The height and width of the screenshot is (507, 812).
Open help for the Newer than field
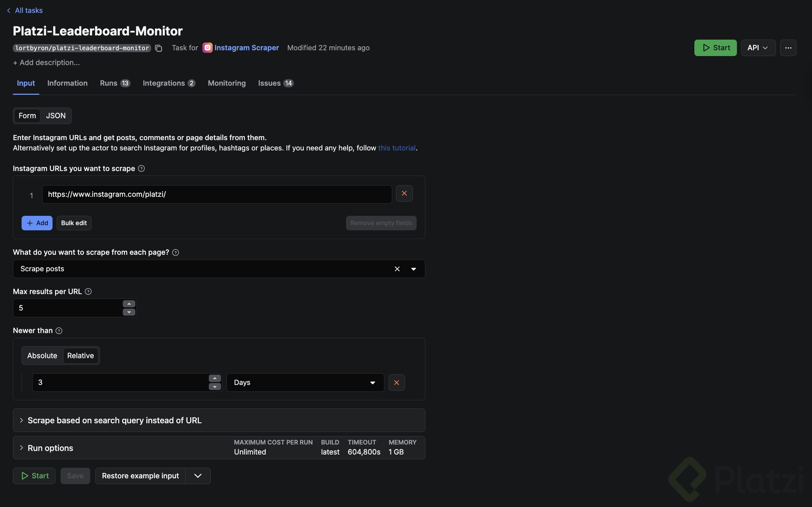click(59, 330)
